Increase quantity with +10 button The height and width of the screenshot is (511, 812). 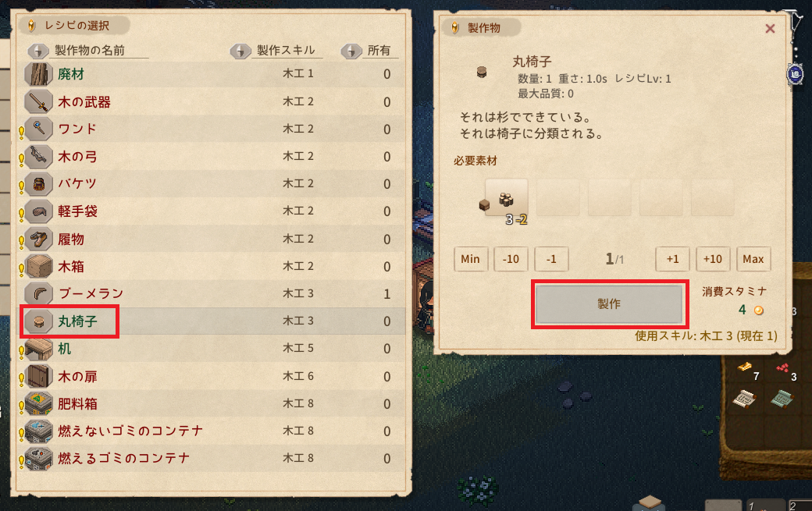[x=713, y=259]
